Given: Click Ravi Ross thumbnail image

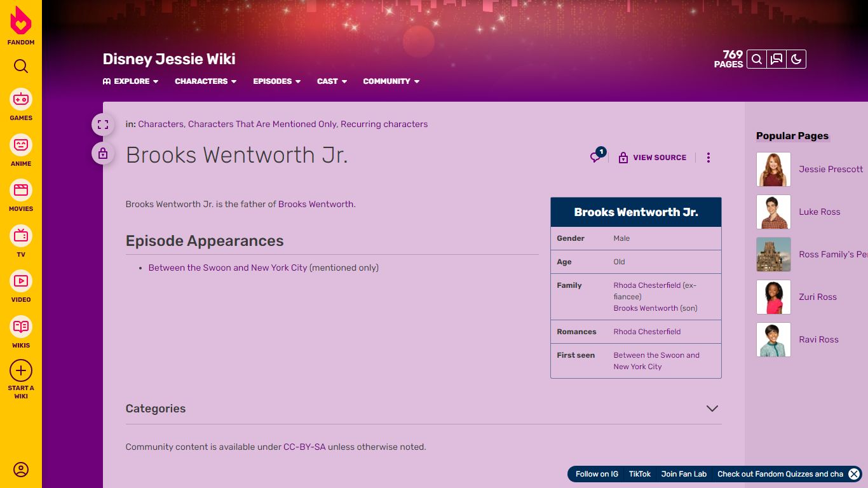Looking at the screenshot, I should 773,339.
